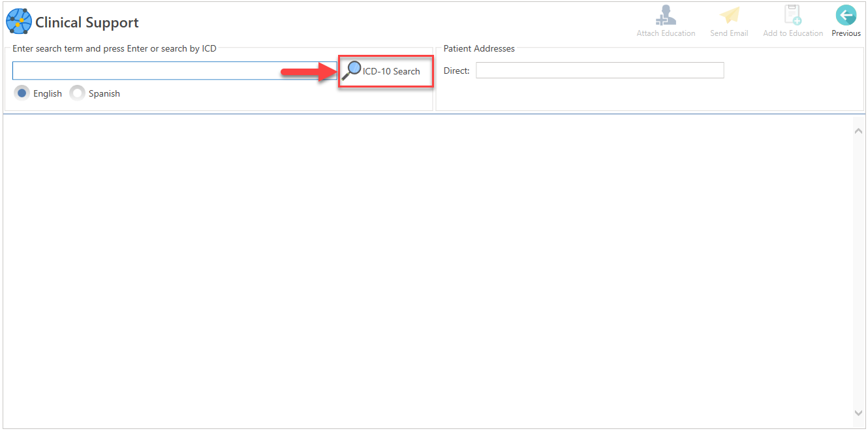Click the search term input field

click(x=174, y=71)
